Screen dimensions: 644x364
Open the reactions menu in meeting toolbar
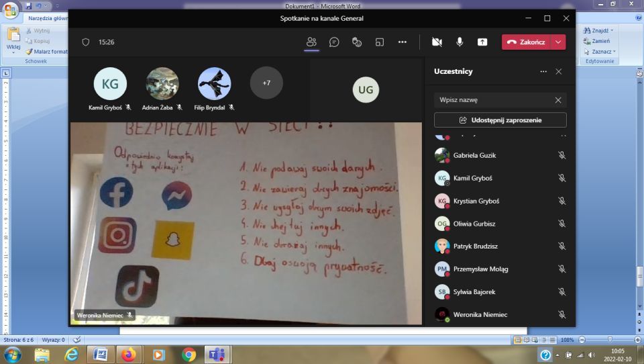(x=357, y=42)
